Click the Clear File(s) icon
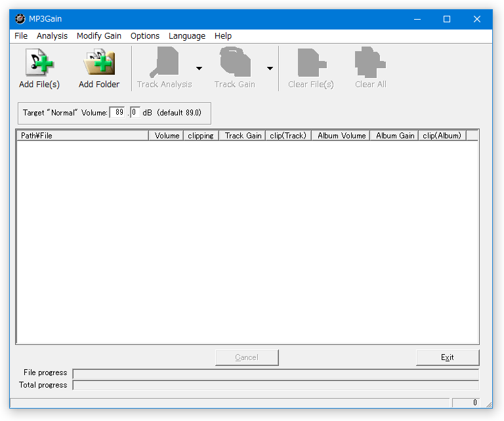The width and height of the screenshot is (504, 421). 311,62
